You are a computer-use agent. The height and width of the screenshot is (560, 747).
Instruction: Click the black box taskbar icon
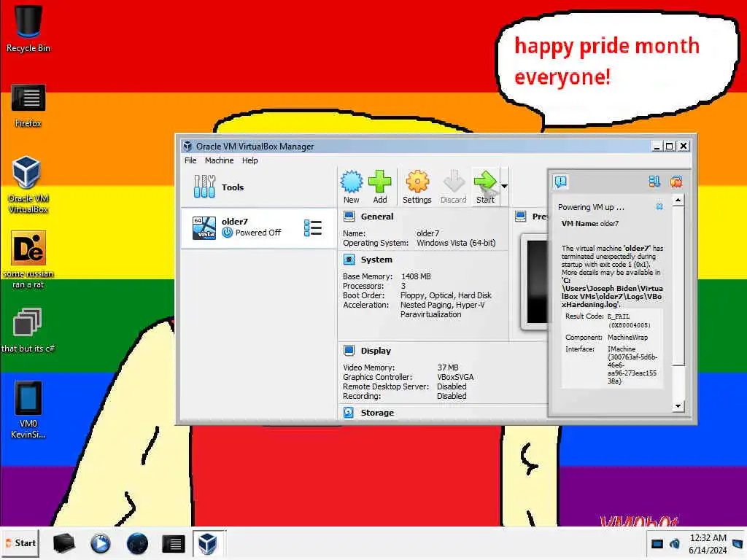63,543
